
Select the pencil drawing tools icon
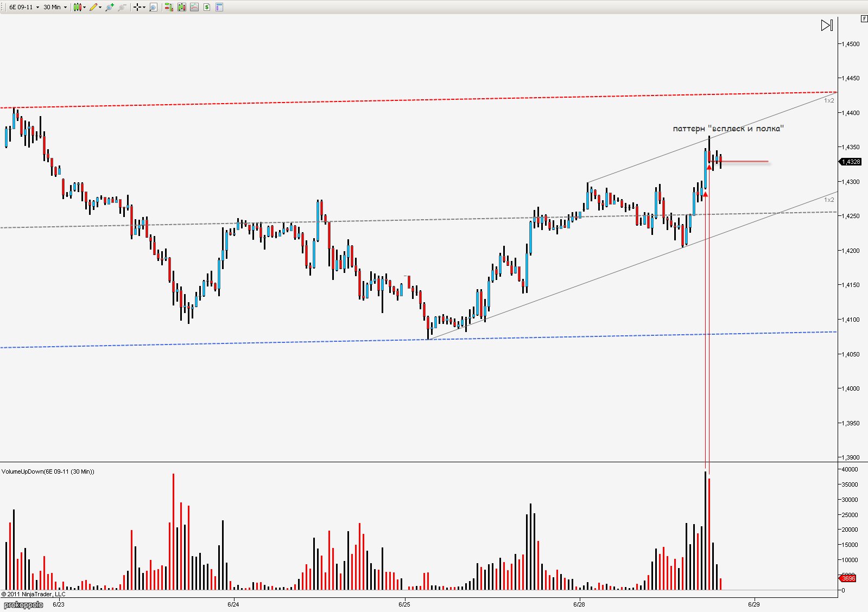click(93, 7)
